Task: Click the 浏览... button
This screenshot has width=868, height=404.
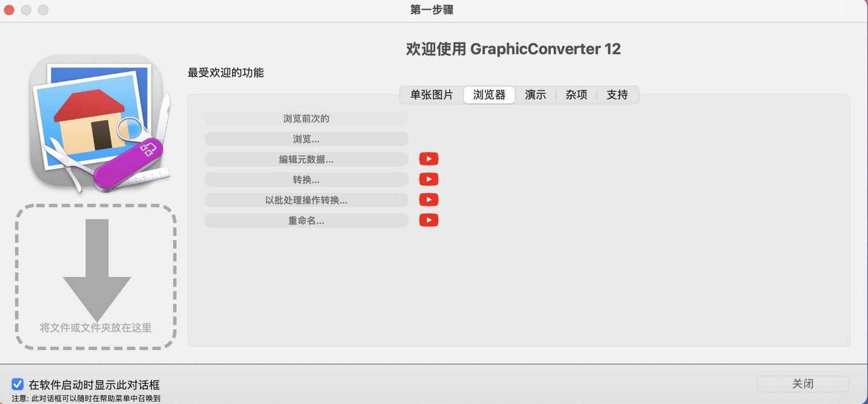Action: [306, 139]
